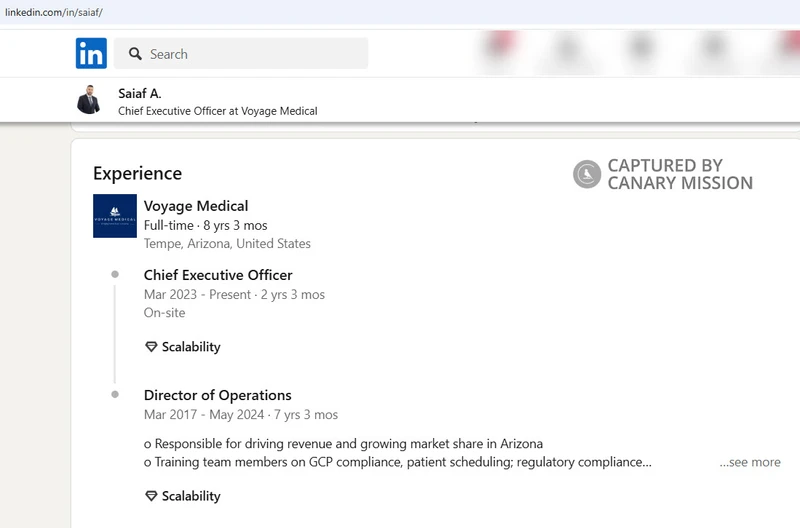
Task: Click the 'Chief Executive Officer at Voyage Medical' headline
Action: tap(218, 111)
